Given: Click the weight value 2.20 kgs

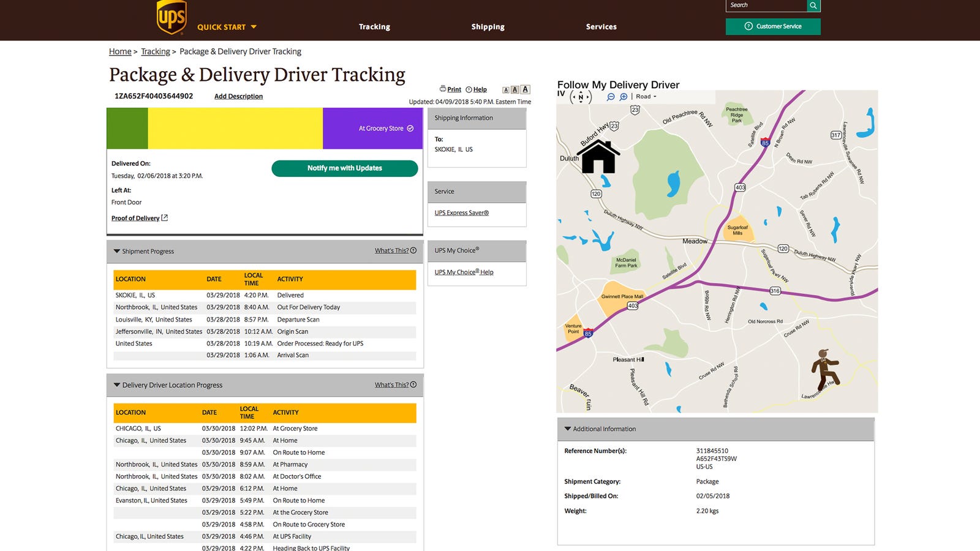Looking at the screenshot, I should (707, 511).
